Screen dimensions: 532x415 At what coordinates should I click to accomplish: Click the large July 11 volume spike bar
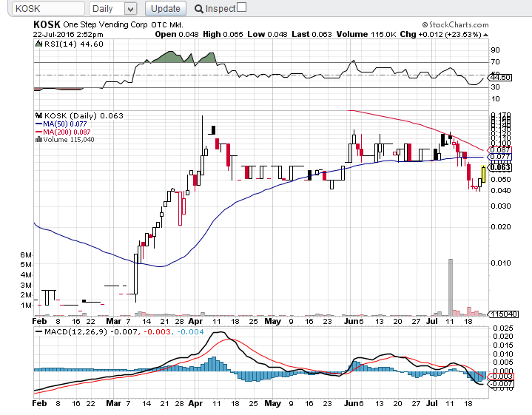(x=451, y=288)
